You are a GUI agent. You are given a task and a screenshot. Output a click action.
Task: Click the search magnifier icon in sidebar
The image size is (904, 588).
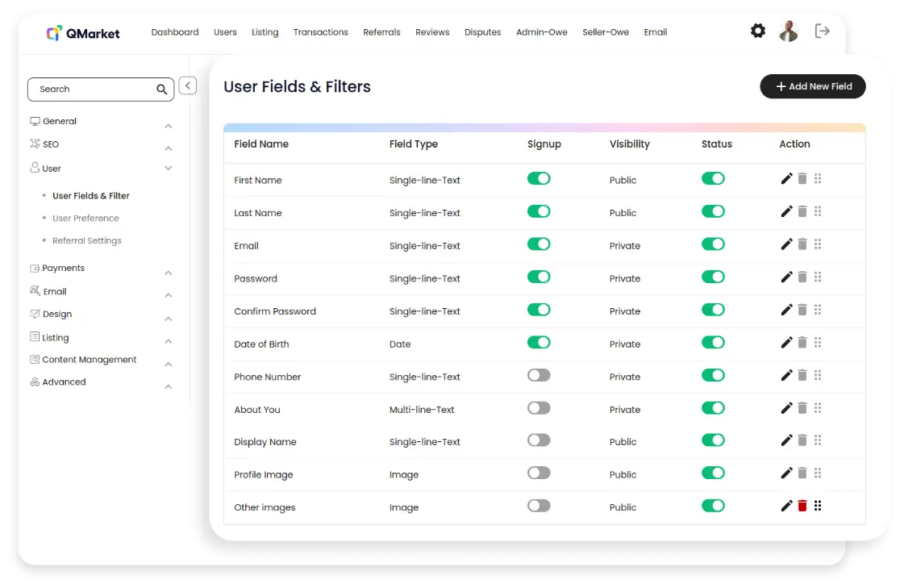click(162, 90)
